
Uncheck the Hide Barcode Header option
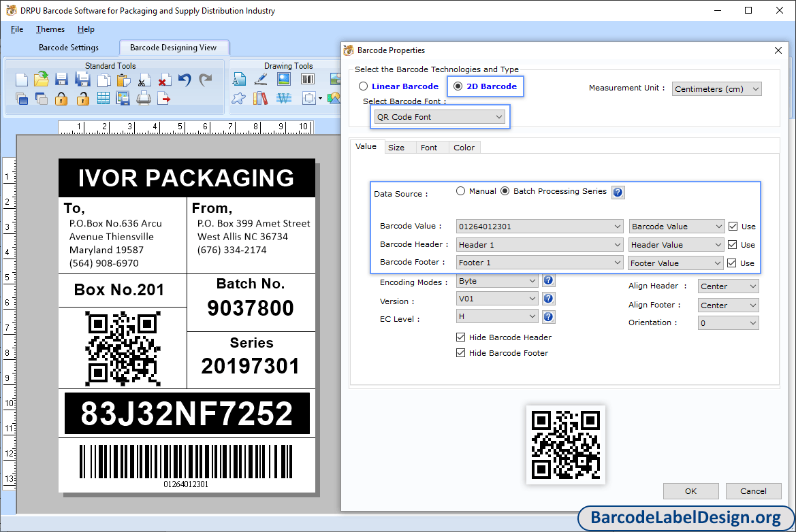[461, 337]
